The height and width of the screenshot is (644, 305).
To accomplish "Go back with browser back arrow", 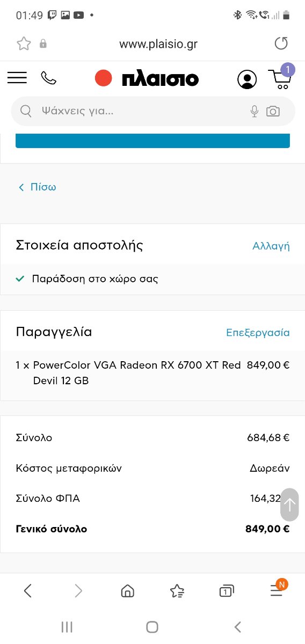I will [x=28, y=591].
